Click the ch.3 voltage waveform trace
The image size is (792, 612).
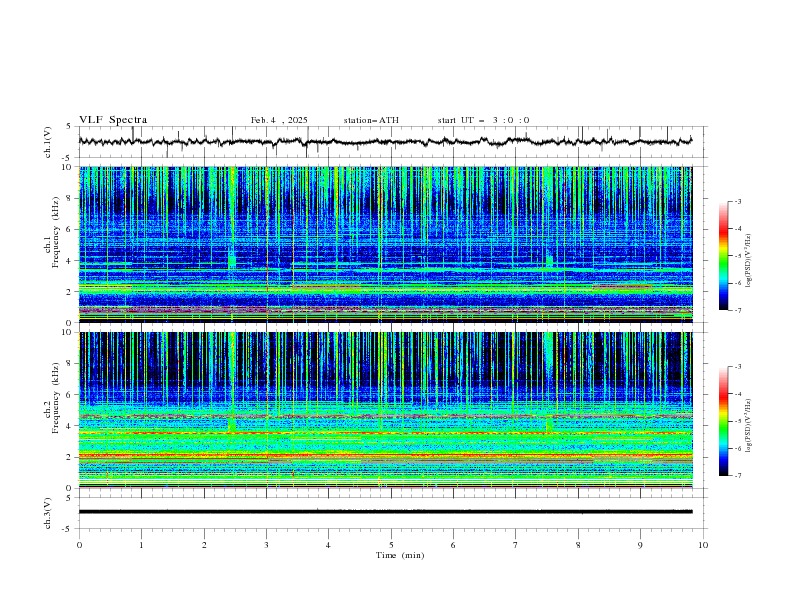[x=385, y=512]
